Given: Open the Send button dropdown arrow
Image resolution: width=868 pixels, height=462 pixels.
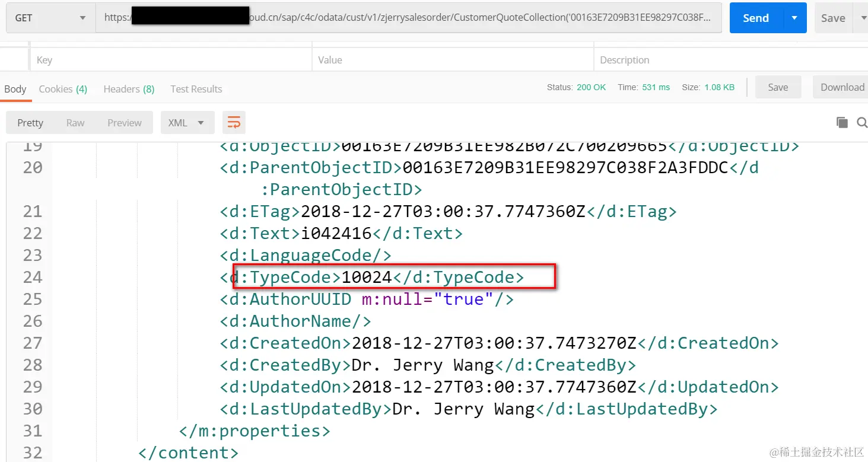Looking at the screenshot, I should pyautogui.click(x=794, y=18).
